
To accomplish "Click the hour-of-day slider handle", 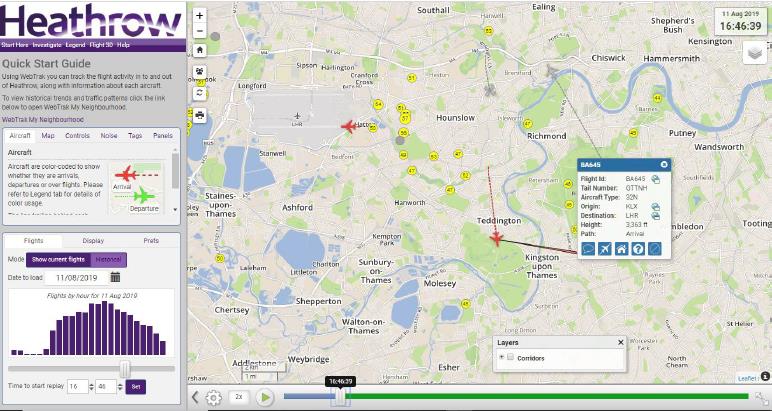I will coord(125,369).
